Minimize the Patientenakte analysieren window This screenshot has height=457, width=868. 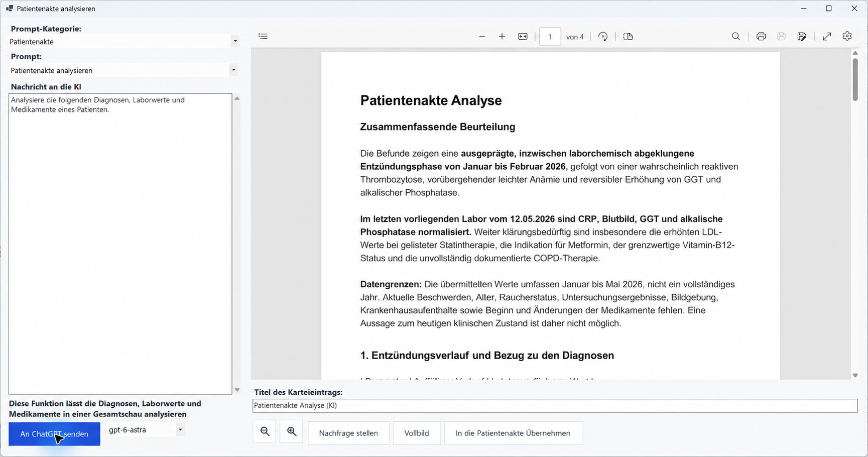804,9
